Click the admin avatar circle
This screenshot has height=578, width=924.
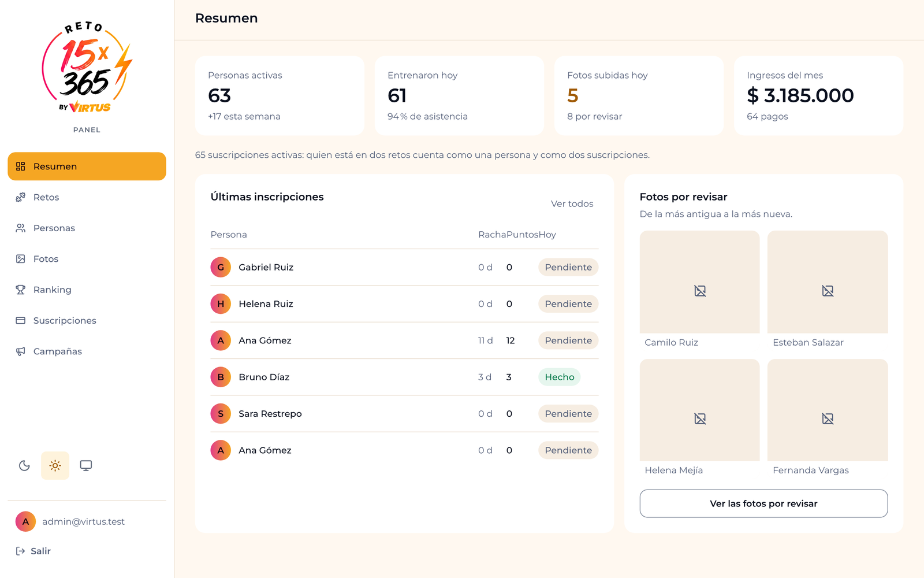(x=25, y=521)
